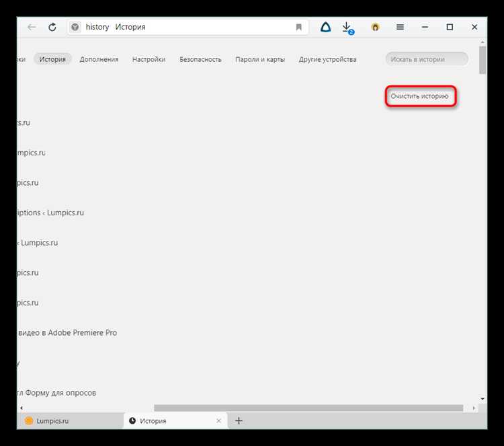Minimize the browser window
504x446 pixels.
tap(425, 28)
